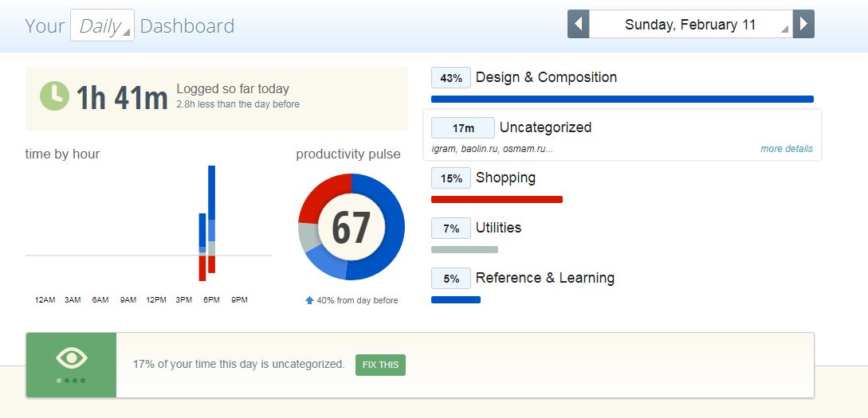Image resolution: width=868 pixels, height=418 pixels.
Task: Select the first carousel dot under eye
Action: pyautogui.click(x=59, y=381)
